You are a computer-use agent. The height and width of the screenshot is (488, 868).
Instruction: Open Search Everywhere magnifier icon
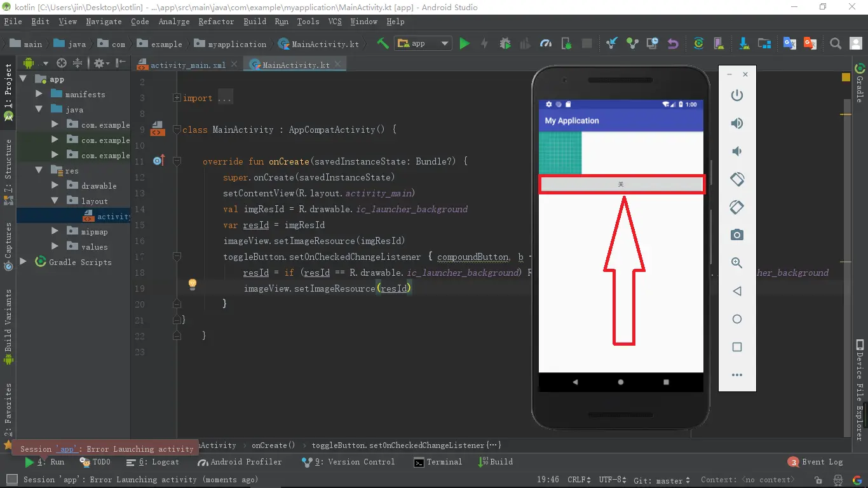click(x=836, y=43)
